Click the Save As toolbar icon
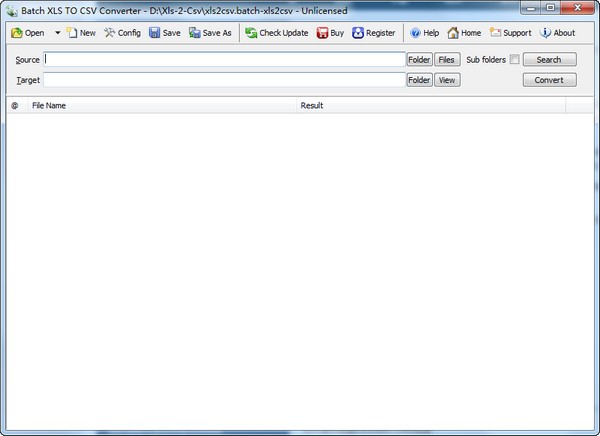600x436 pixels. 195,33
